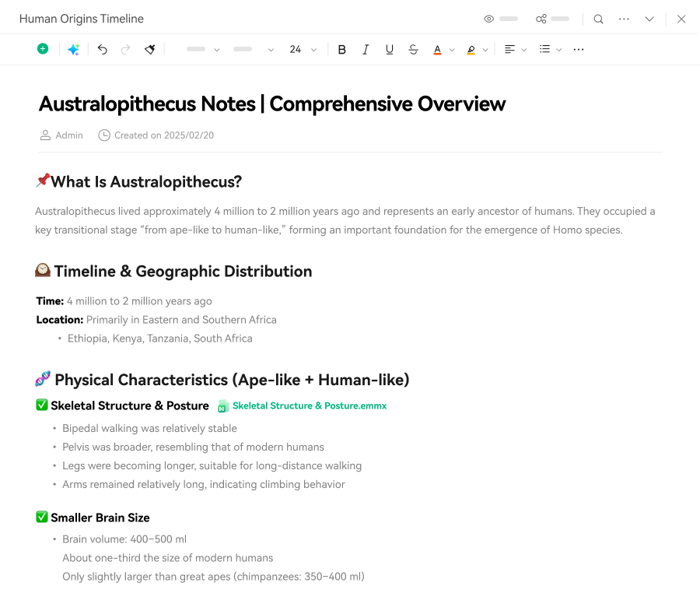700x593 pixels.
Task: Click the heading What Is Australopithecus?
Action: [x=146, y=182]
